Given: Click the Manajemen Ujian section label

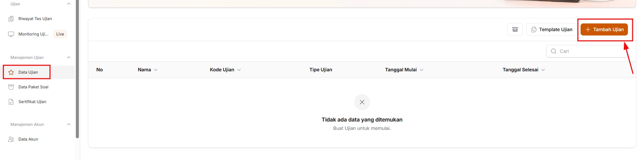Looking at the screenshot, I should pos(27,58).
